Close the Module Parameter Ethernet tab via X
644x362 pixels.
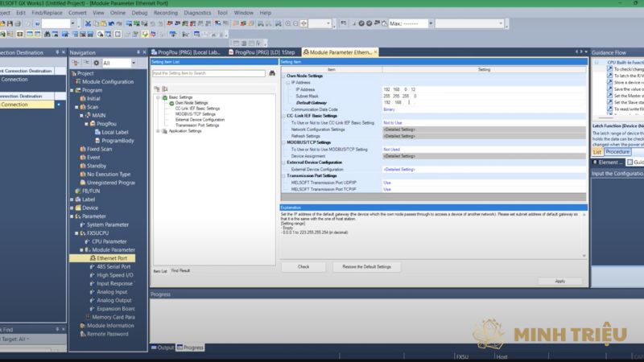click(x=374, y=52)
